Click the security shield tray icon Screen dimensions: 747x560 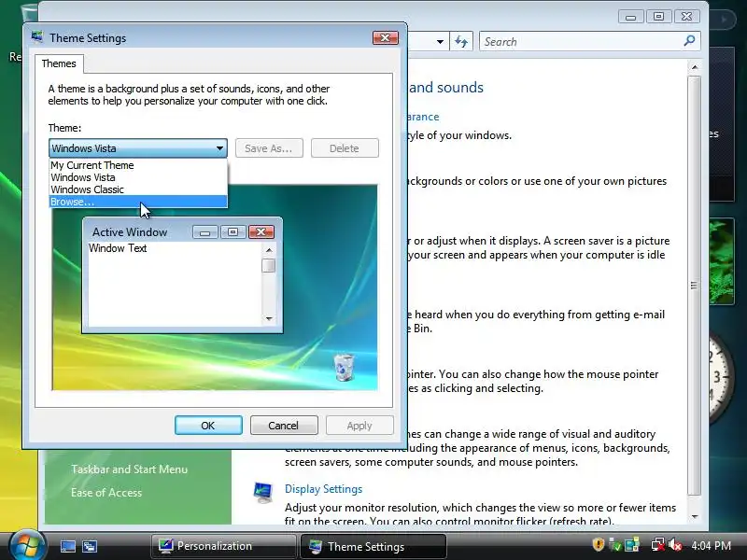coord(599,544)
